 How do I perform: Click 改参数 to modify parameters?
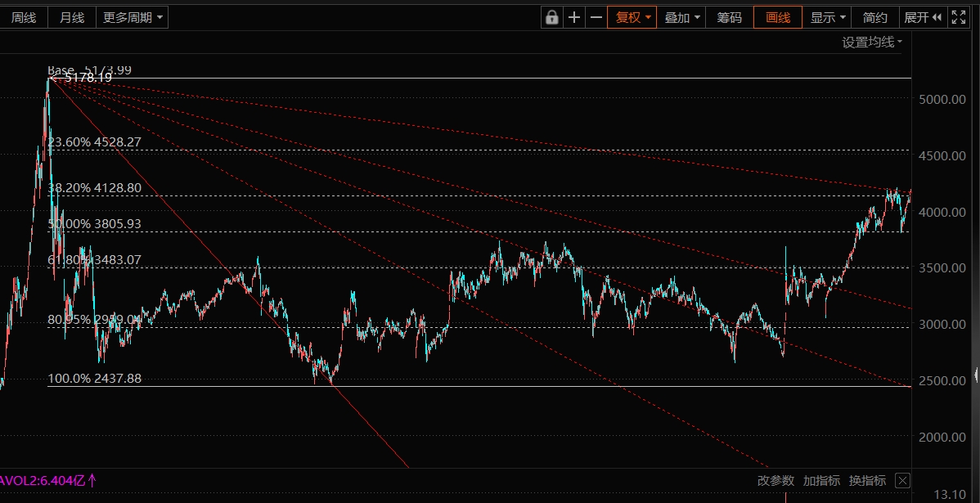[775, 480]
